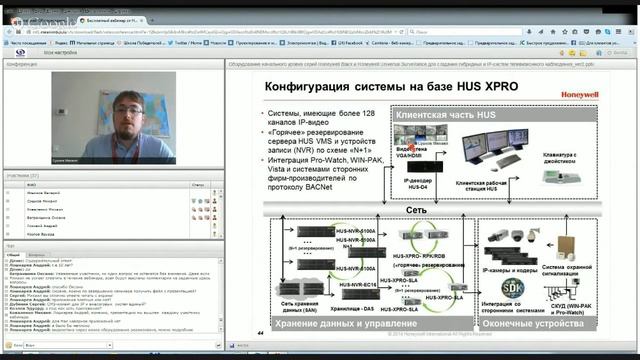
Task: Bookmark this page with the star icon
Action: point(565,31)
